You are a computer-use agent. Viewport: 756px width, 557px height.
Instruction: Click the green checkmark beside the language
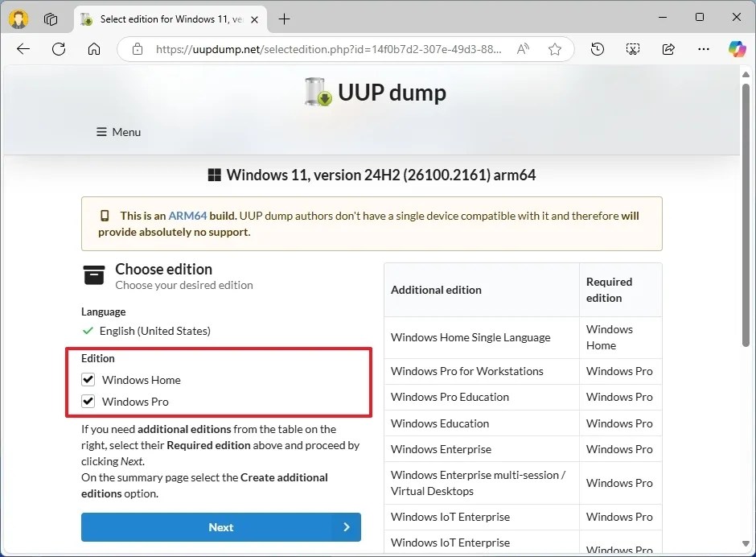pos(88,331)
